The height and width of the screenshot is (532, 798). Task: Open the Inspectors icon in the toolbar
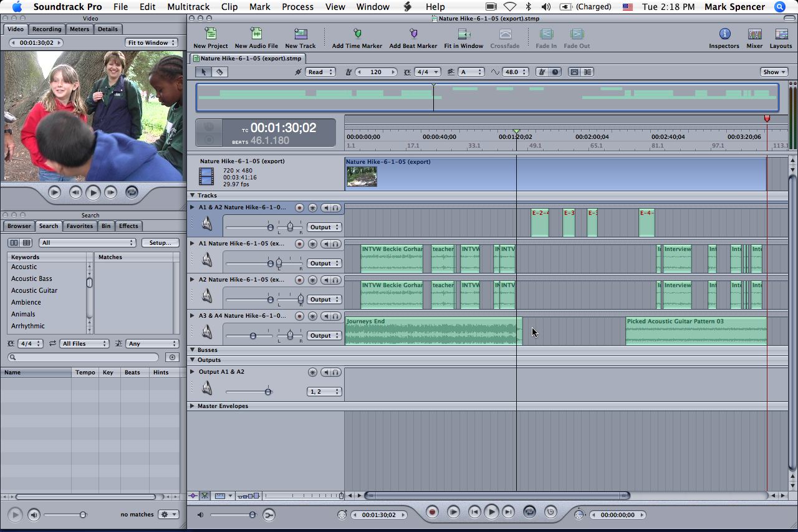click(x=724, y=34)
